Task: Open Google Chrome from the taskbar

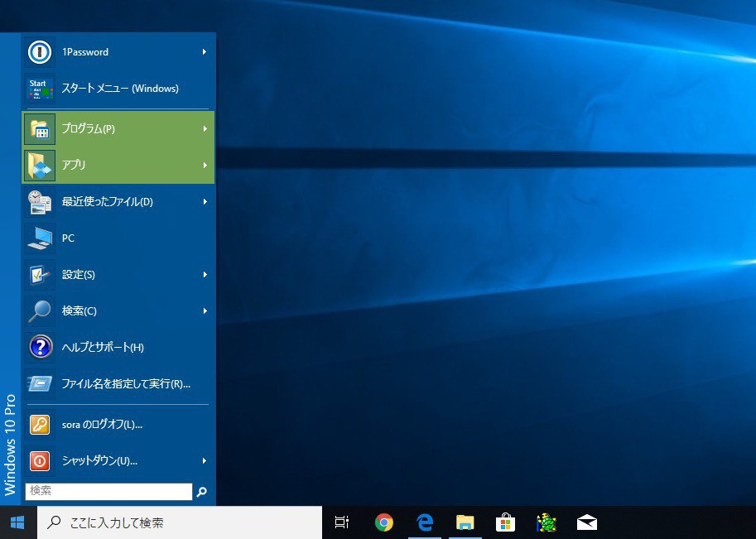Action: point(383,522)
